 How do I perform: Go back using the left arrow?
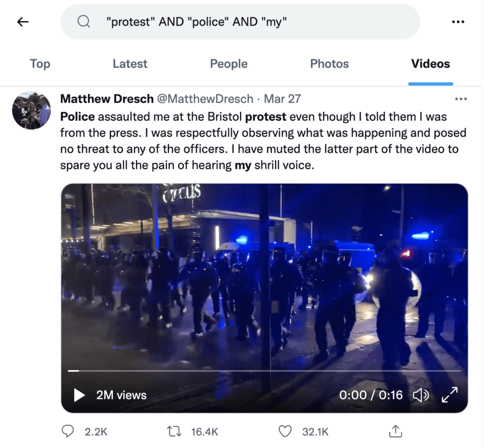tap(23, 22)
